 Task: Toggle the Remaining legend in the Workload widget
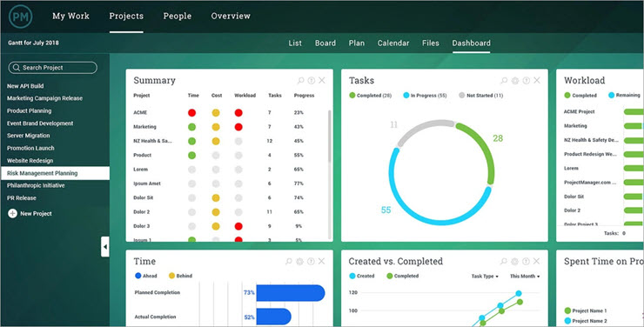624,95
